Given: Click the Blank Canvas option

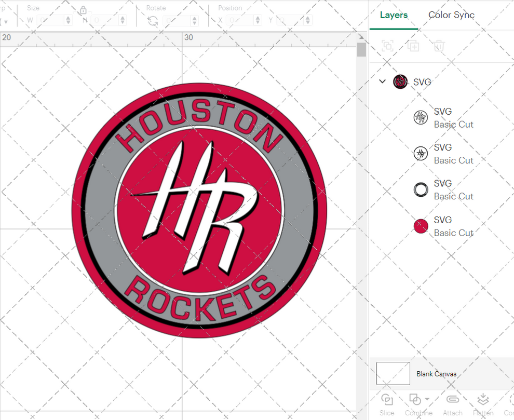Looking at the screenshot, I should [436, 374].
